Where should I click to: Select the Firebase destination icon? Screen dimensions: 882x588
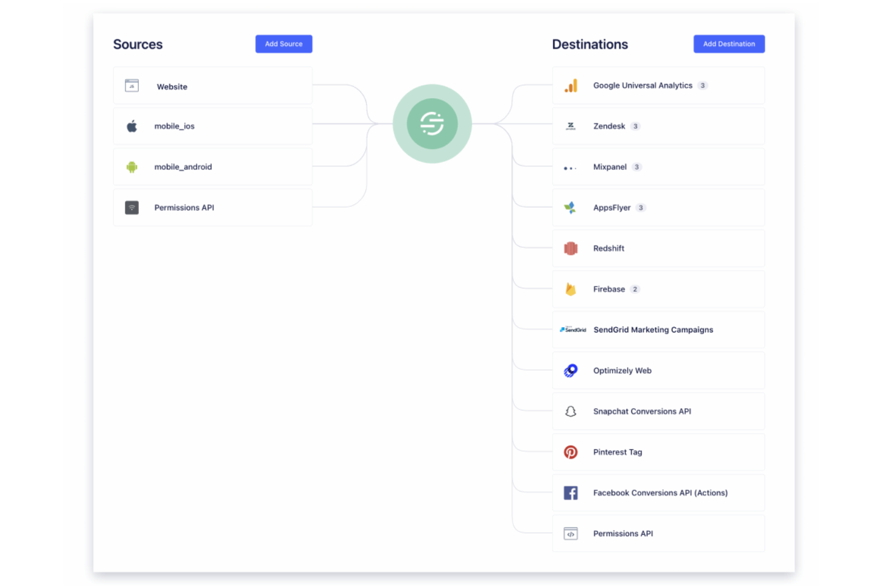(x=571, y=289)
